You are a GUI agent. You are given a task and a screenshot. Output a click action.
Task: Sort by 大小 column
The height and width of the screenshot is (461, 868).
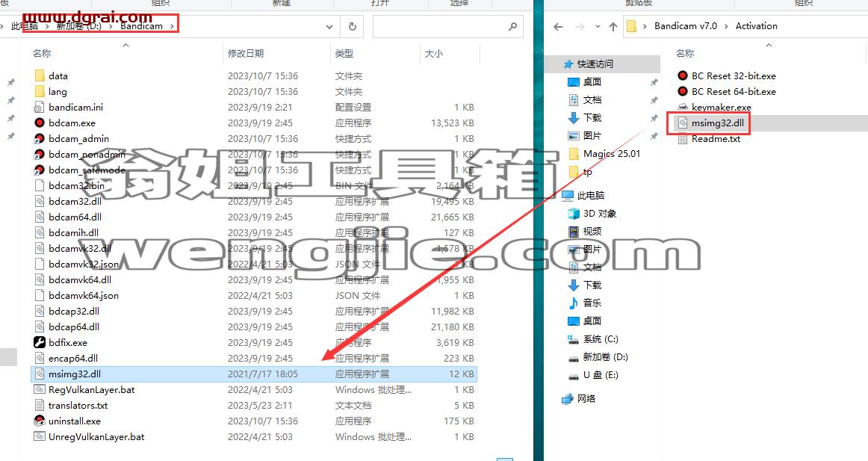coord(434,53)
